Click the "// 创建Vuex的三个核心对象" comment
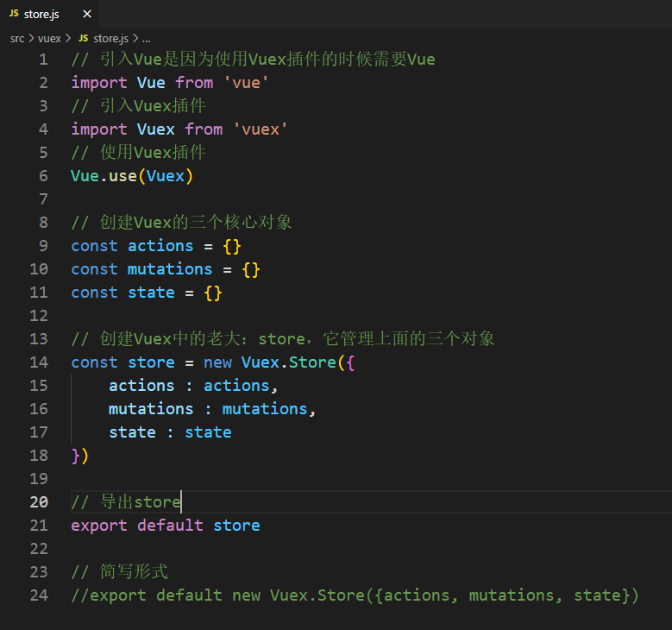 coord(181,222)
